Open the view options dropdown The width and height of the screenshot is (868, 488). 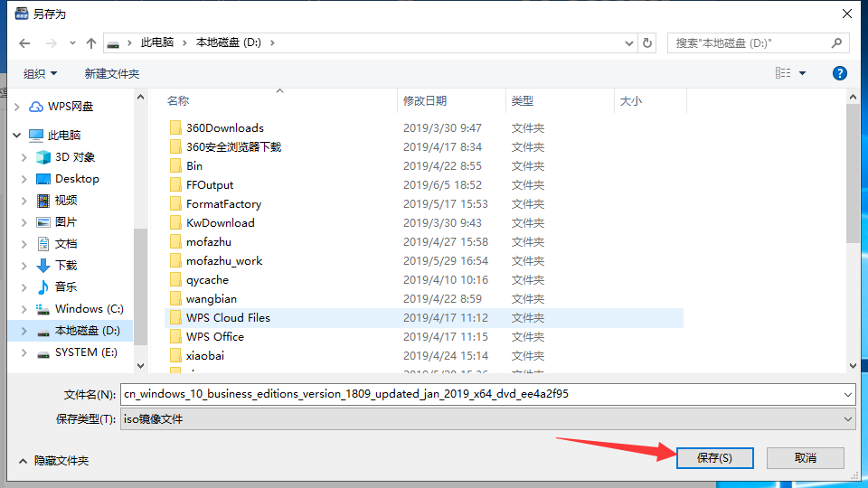802,73
